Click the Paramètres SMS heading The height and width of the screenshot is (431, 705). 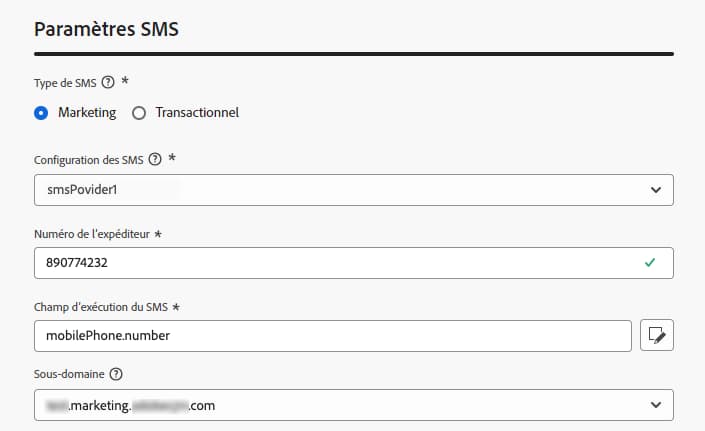[106, 28]
